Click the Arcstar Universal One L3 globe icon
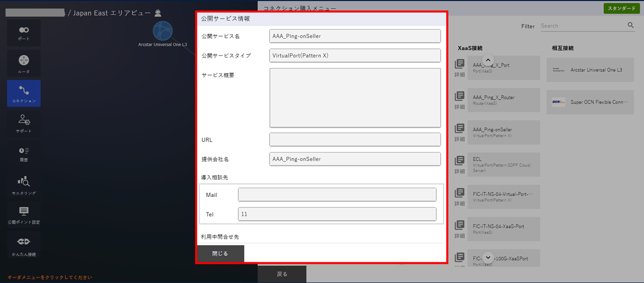644x283 pixels. pyautogui.click(x=163, y=31)
